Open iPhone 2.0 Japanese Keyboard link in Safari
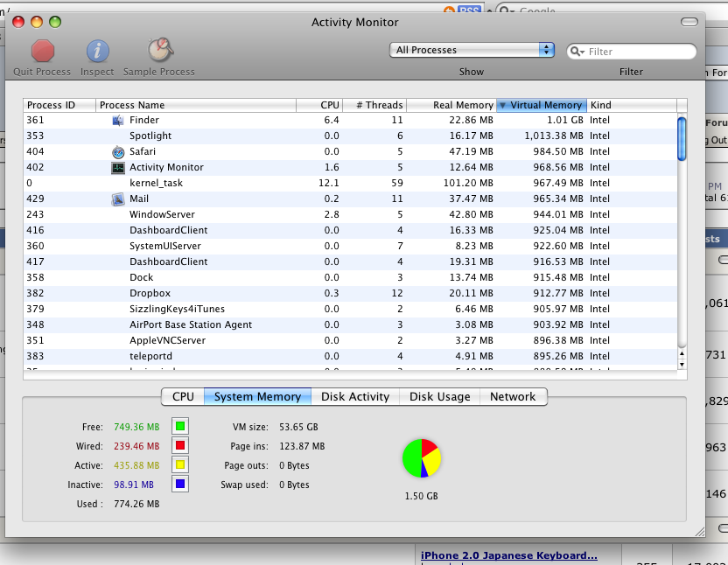 509,555
